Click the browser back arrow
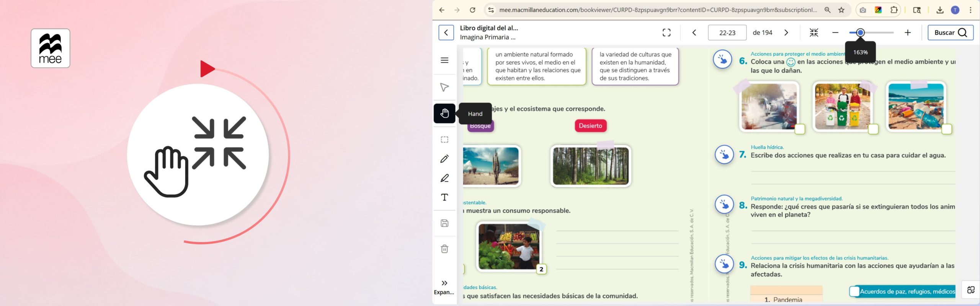 442,10
